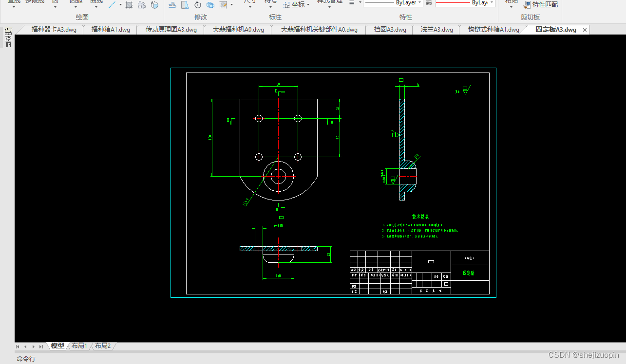The width and height of the screenshot is (626, 364).
Task: Click the 修改 panel label
Action: point(201,17)
